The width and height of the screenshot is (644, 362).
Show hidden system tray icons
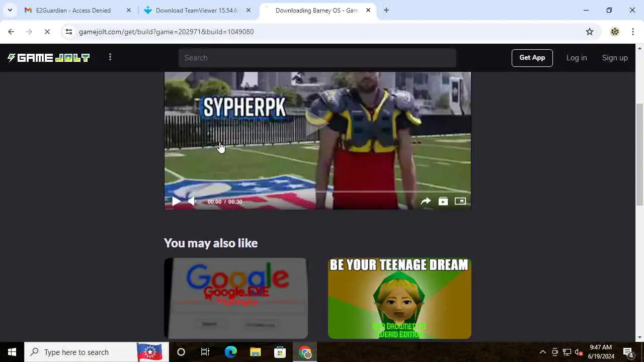point(543,352)
